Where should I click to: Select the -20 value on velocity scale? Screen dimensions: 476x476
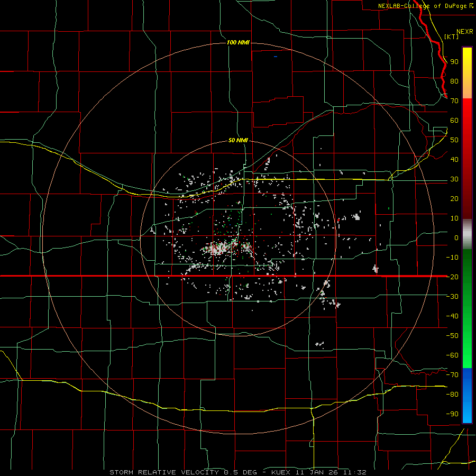[452, 277]
